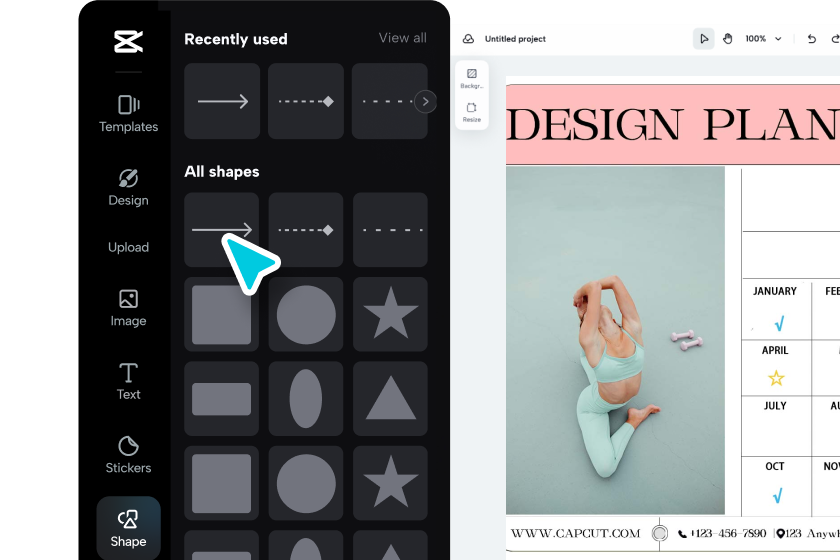Add the star directly beneath the dashed line
The width and height of the screenshot is (840, 560).
[390, 315]
